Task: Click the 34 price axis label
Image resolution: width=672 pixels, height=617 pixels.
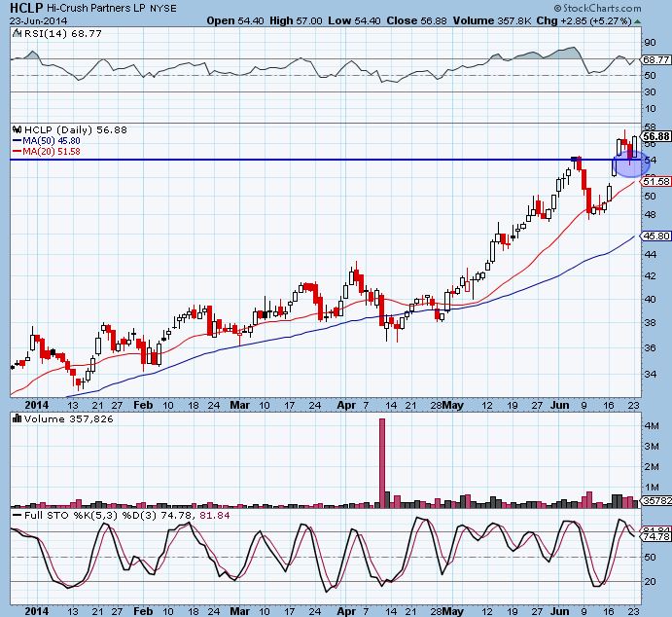Action: [x=650, y=374]
